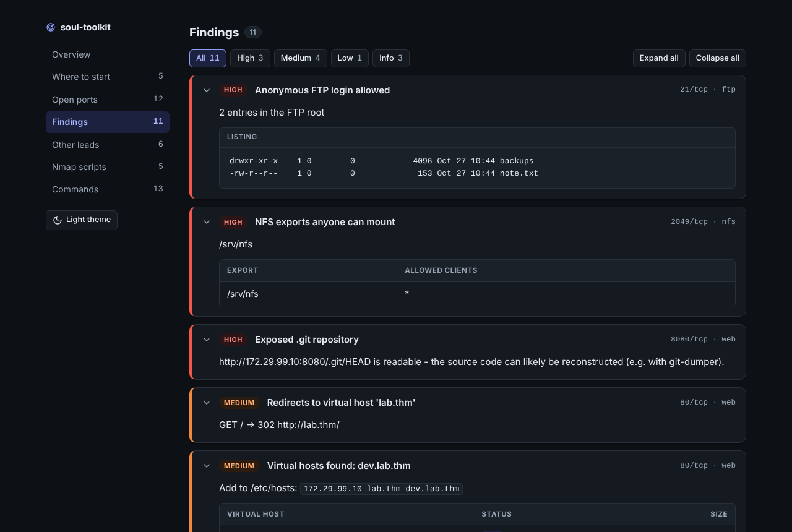Click the NFS exports anyone can mount title
Screen dimensions: 792x532
[325, 222]
